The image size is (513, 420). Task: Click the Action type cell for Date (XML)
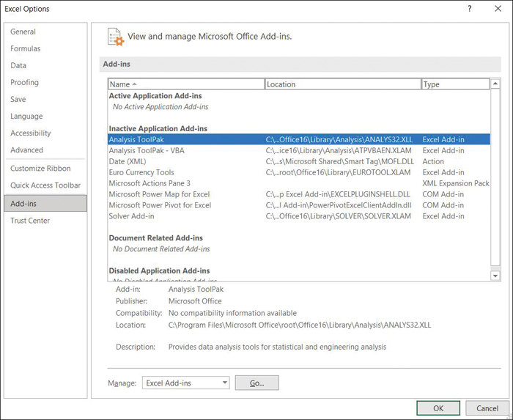coord(433,161)
